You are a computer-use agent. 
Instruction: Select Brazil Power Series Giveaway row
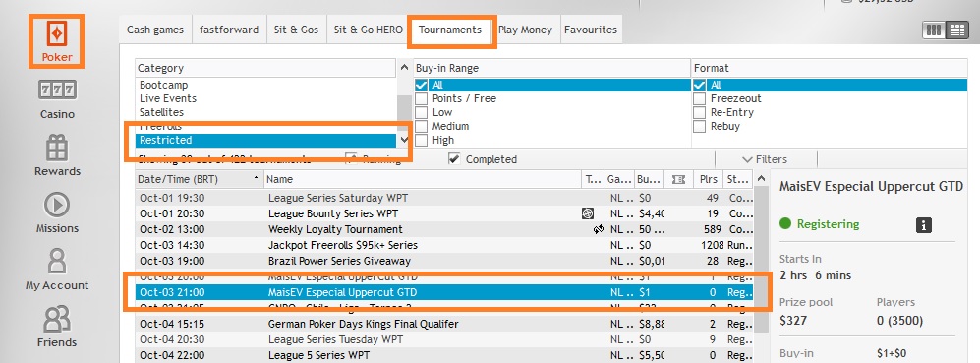[x=444, y=261]
